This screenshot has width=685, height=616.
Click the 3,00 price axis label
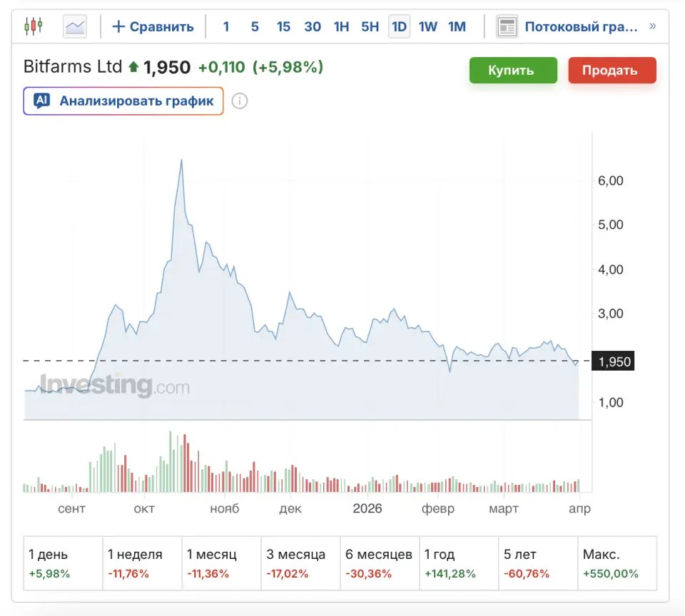tap(610, 314)
